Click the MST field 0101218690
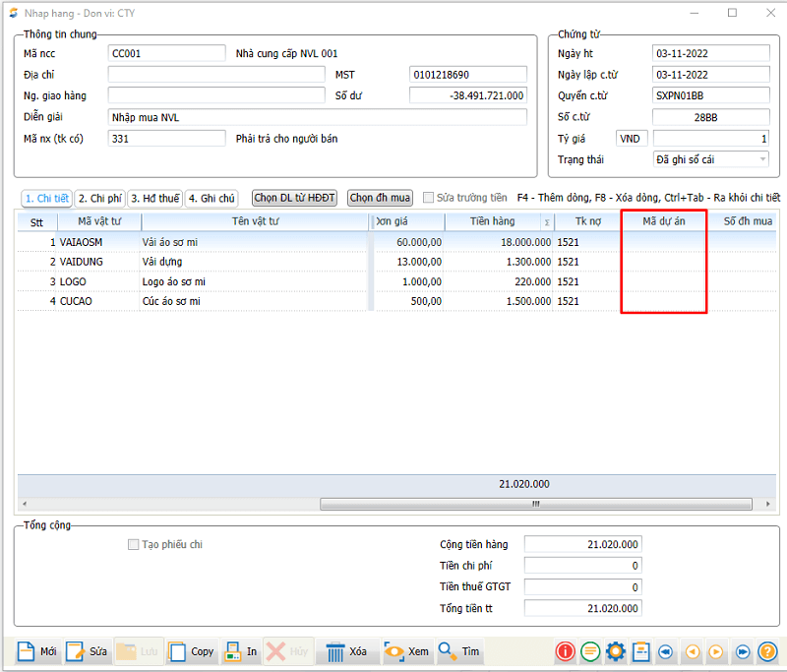The width and height of the screenshot is (787, 672). point(468,74)
